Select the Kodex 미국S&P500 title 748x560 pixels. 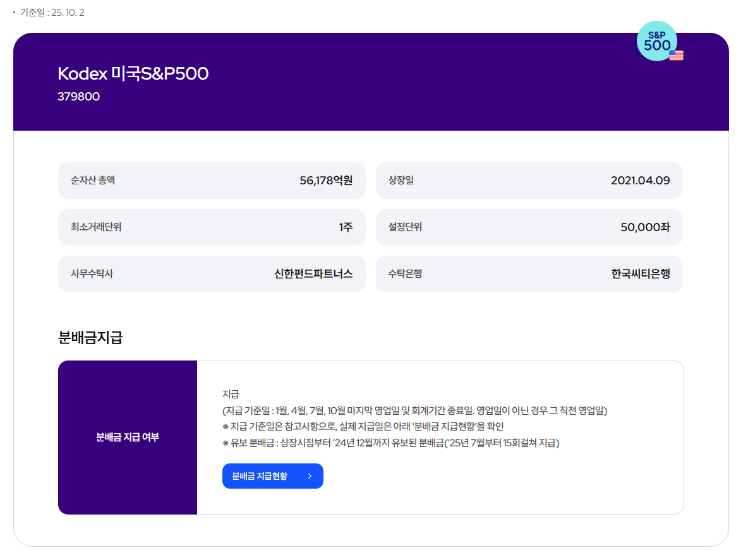point(133,73)
